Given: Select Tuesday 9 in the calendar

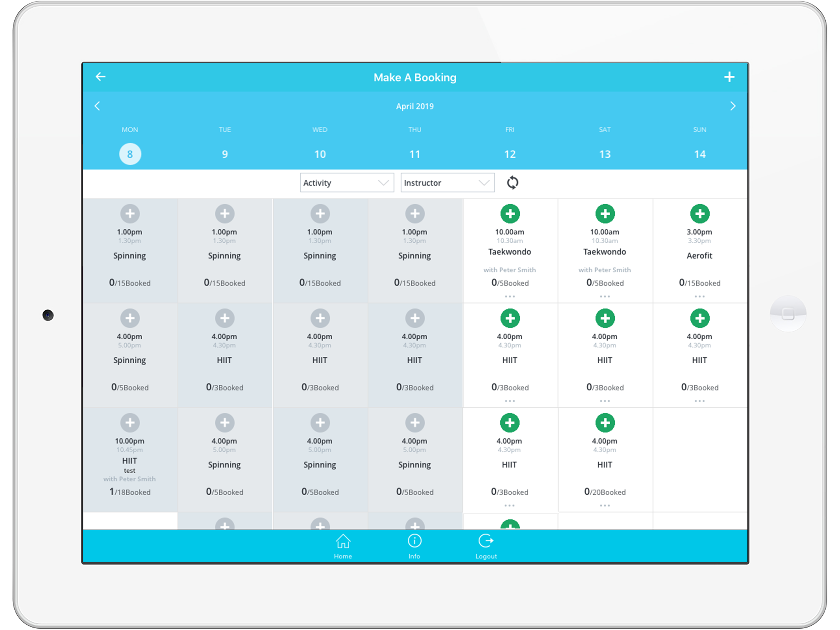Looking at the screenshot, I should (x=225, y=154).
